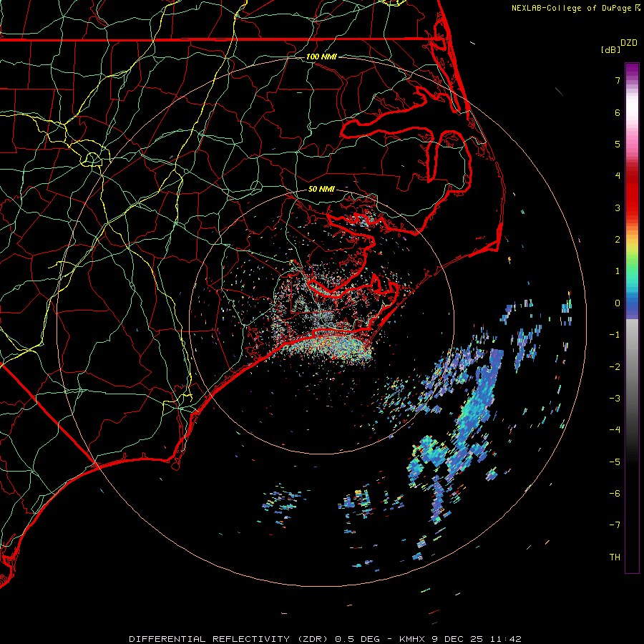This screenshot has width=644, height=644.
Task: Click the 100 NMI range ring label
Action: [x=321, y=57]
